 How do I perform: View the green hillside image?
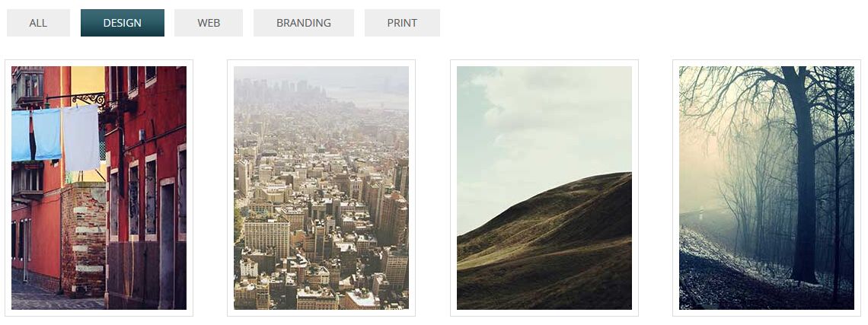click(544, 188)
